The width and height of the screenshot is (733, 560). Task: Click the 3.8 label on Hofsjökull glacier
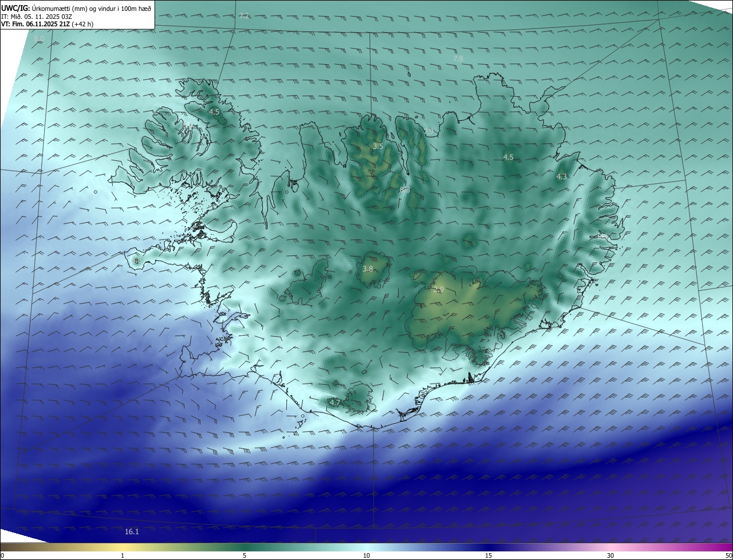pos(368,269)
